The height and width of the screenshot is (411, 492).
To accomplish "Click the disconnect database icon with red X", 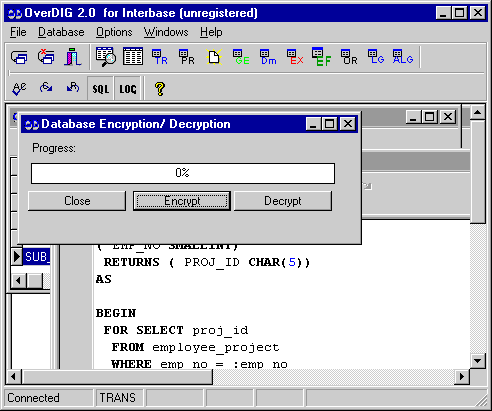I will coord(46,57).
